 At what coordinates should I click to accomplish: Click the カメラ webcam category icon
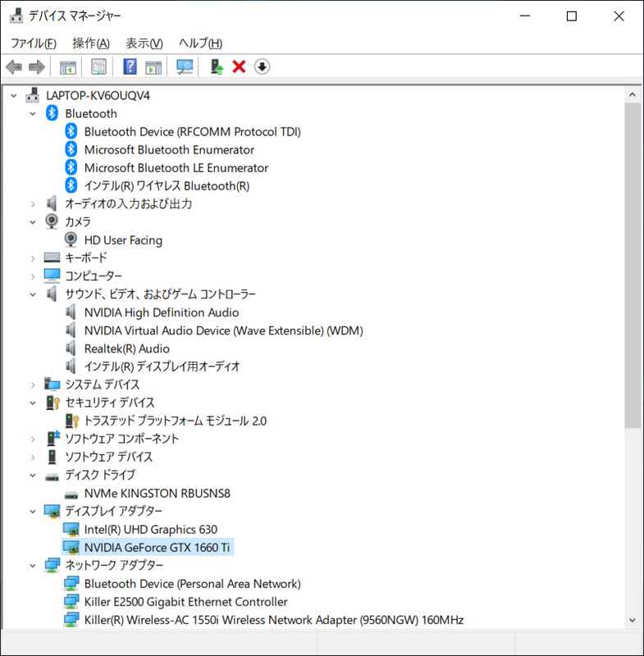(52, 221)
